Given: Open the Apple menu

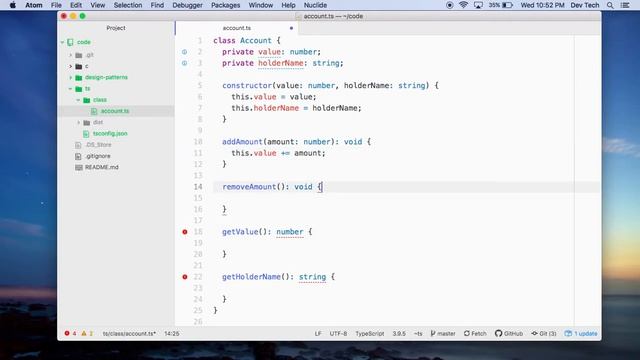Looking at the screenshot, I should coord(13,5).
